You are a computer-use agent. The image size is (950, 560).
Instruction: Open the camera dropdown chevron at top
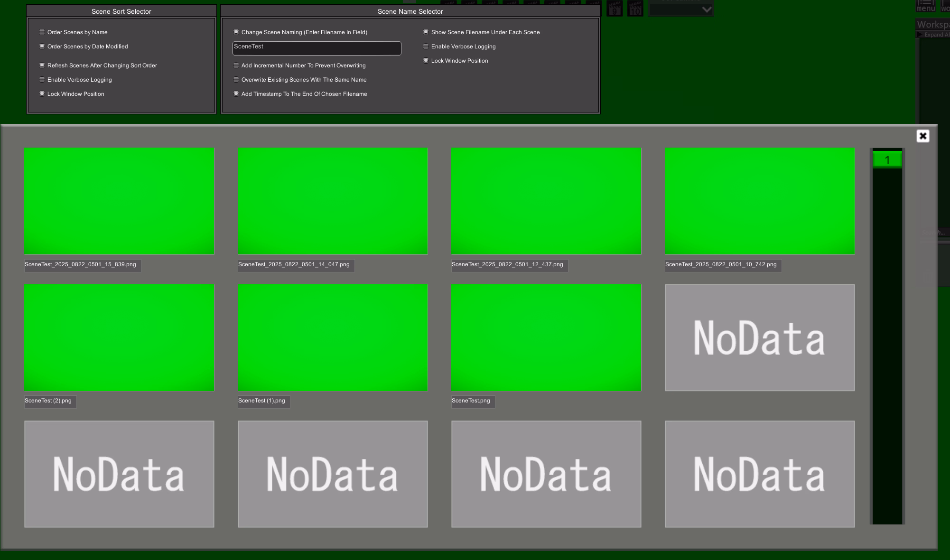tap(706, 9)
